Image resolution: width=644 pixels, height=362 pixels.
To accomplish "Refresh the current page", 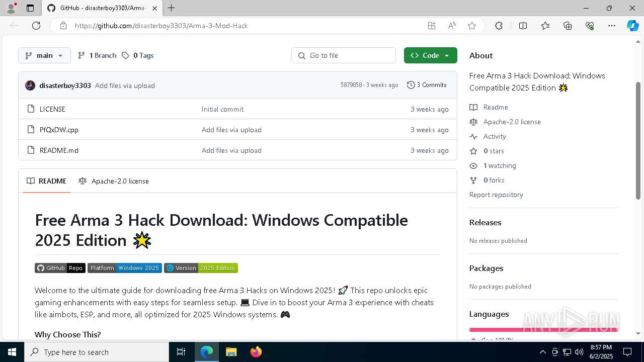I will click(x=36, y=26).
